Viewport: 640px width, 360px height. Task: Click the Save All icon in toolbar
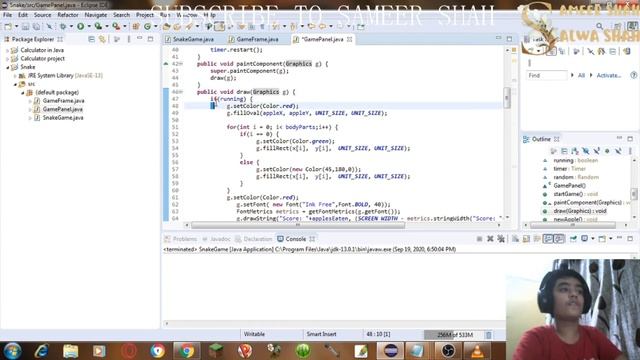(36, 27)
